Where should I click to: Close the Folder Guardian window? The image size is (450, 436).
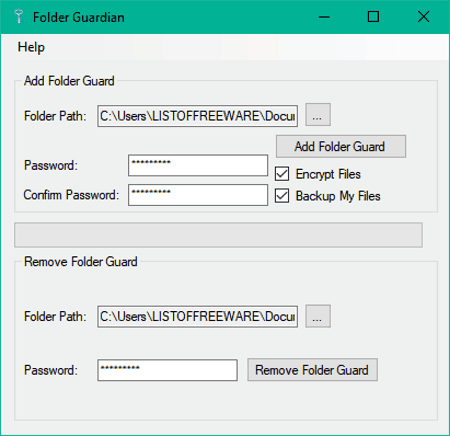424,17
